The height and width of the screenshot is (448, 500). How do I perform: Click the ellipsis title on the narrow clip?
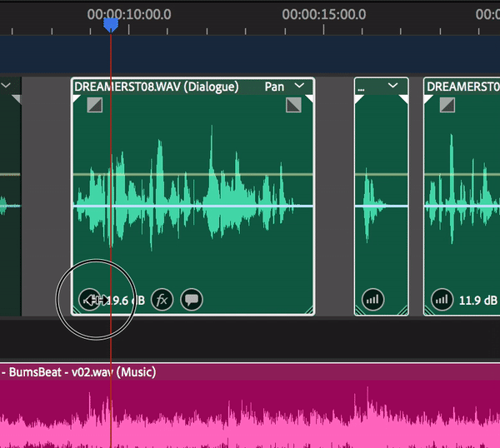[361, 89]
